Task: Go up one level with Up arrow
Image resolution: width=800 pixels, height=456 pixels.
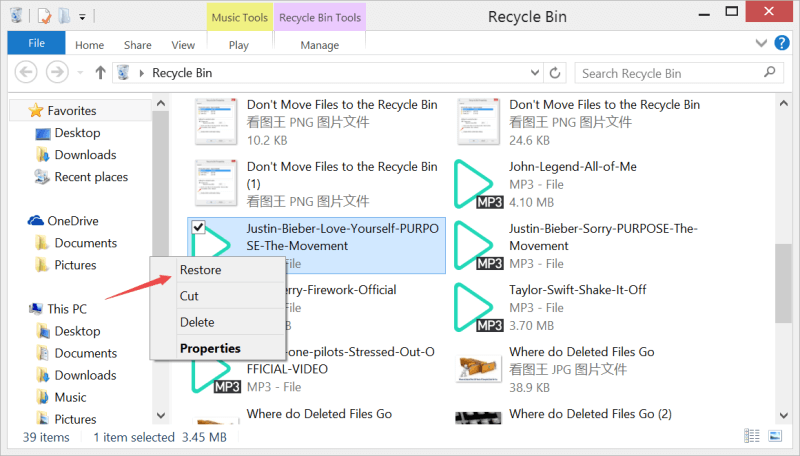Action: [101, 73]
